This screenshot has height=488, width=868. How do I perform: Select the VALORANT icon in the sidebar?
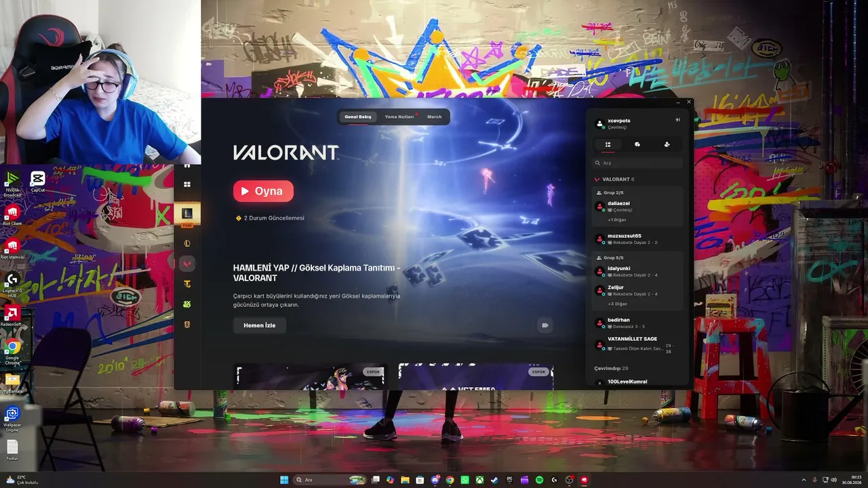187,263
